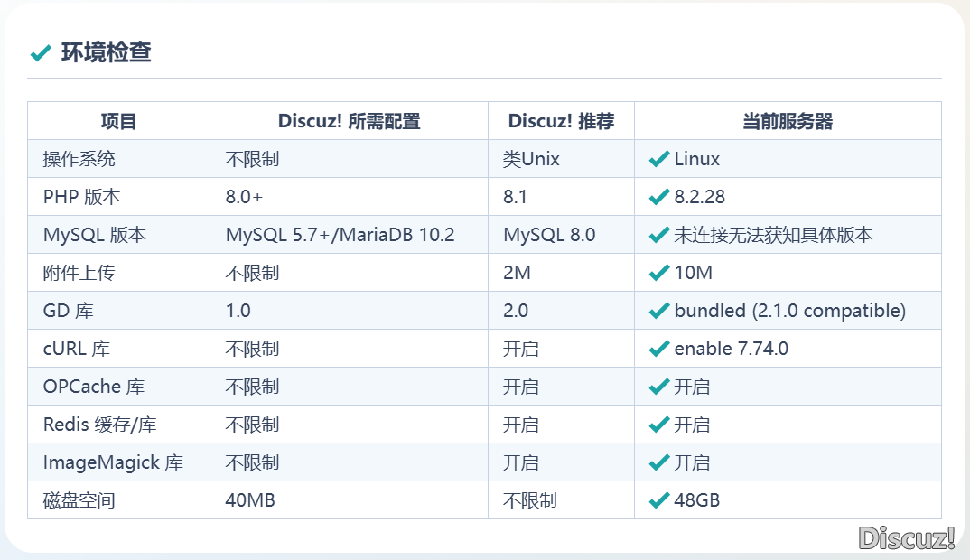
Task: Click the 项目 column header
Action: coord(118,121)
